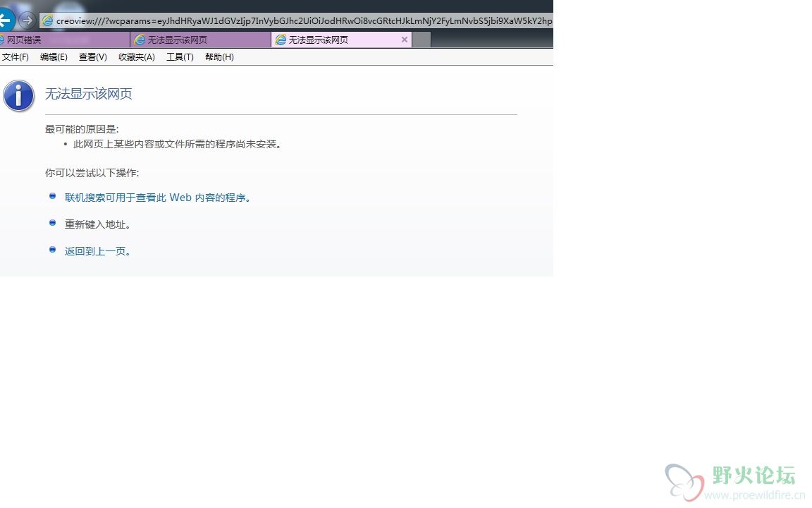Viewport: 812px width, 508px height.
Task: Click the browser Forward arrow button
Action: click(x=27, y=20)
